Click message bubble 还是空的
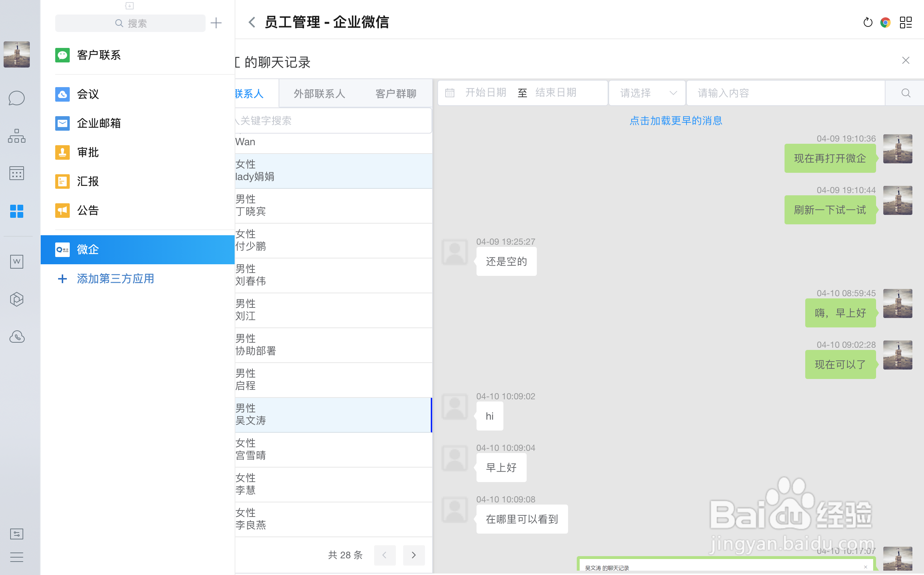Screen dimensions: 924x575 (x=506, y=261)
